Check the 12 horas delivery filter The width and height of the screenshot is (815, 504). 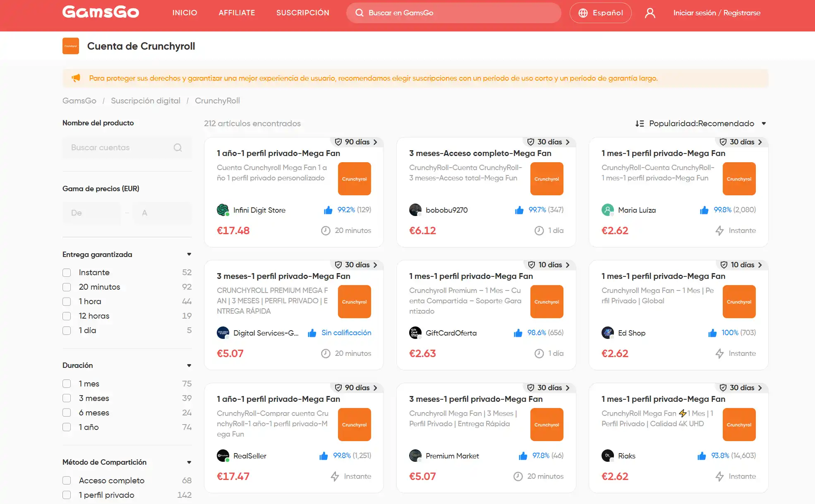click(67, 316)
